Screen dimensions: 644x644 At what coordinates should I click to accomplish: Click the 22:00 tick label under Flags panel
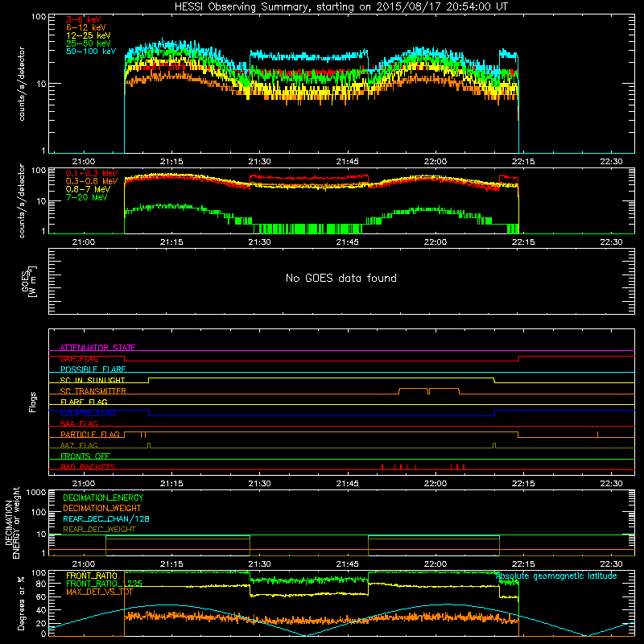(436, 484)
